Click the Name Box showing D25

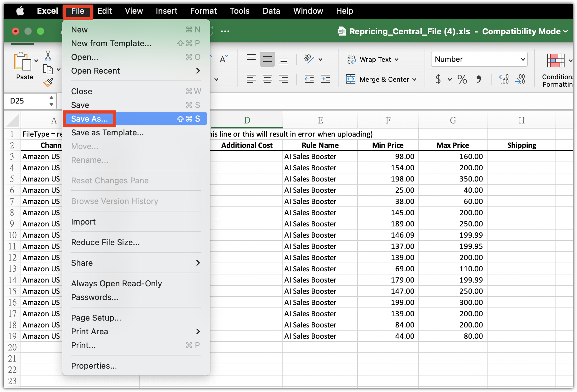click(x=26, y=101)
